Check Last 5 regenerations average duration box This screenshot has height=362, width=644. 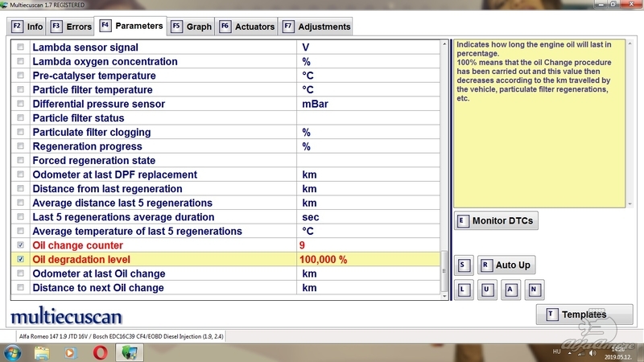[x=21, y=216]
